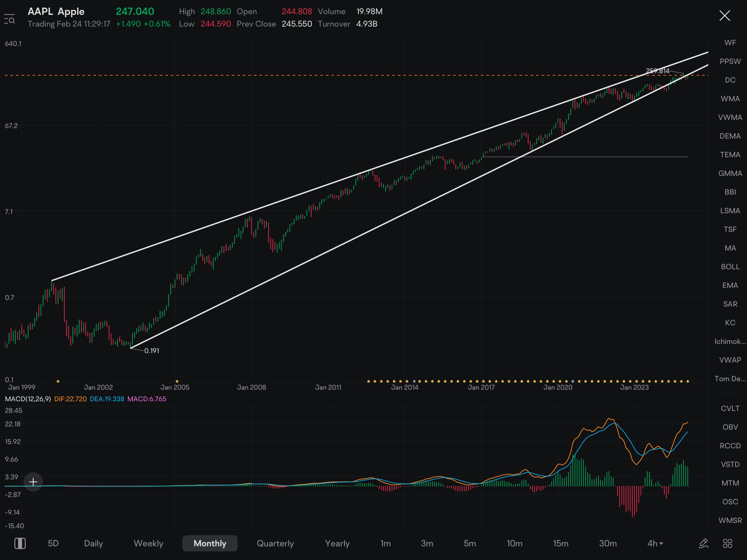Choose the CVLT sub-indicator
The image size is (747, 560).
[x=730, y=408]
